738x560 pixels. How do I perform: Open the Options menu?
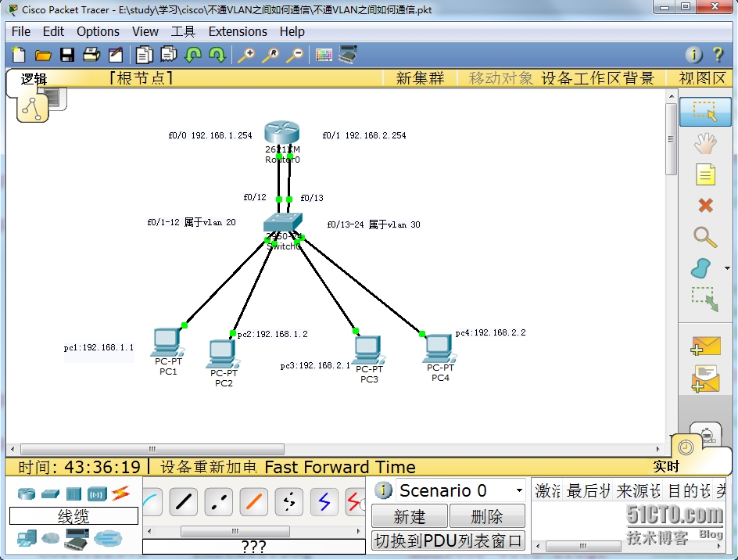pos(98,31)
